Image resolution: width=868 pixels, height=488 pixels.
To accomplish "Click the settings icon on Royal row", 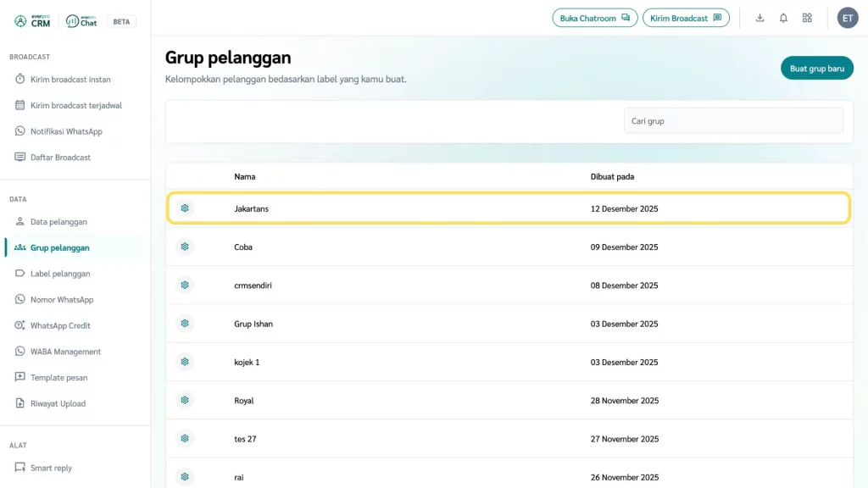I will 185,400.
